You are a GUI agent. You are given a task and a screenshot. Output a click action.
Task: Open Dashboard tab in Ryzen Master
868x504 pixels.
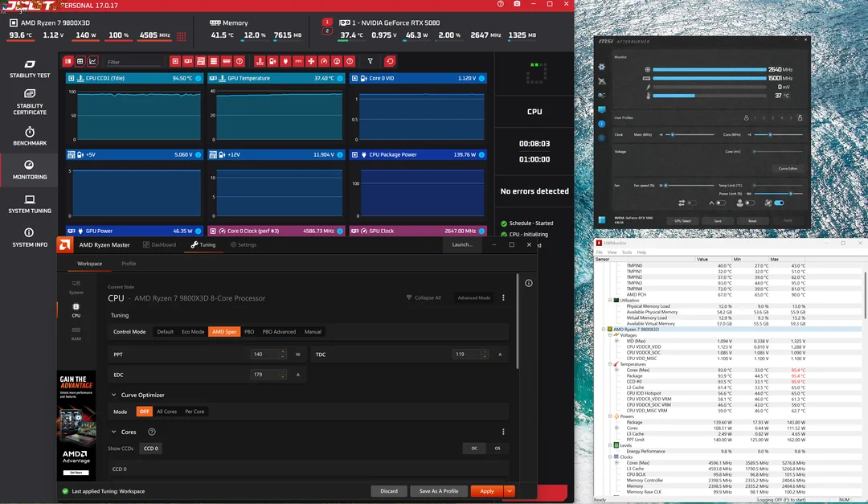(159, 245)
